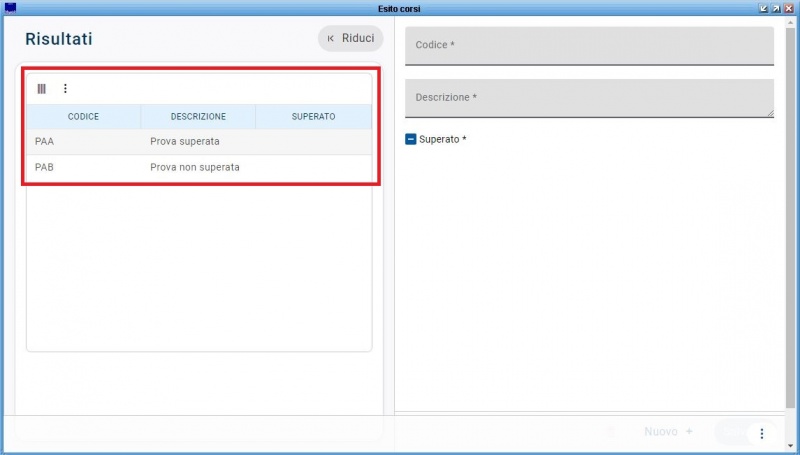Click the Nuovo + button
Screen dimensions: 800x455
point(668,432)
